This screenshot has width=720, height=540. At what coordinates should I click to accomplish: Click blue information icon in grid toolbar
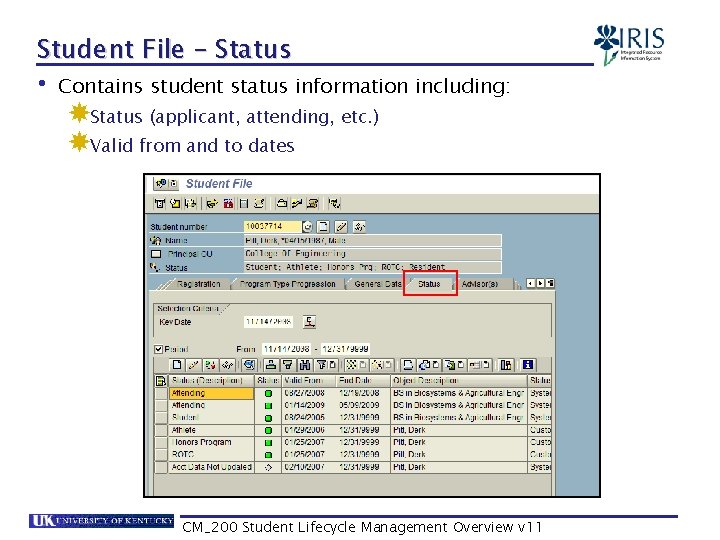point(528,365)
